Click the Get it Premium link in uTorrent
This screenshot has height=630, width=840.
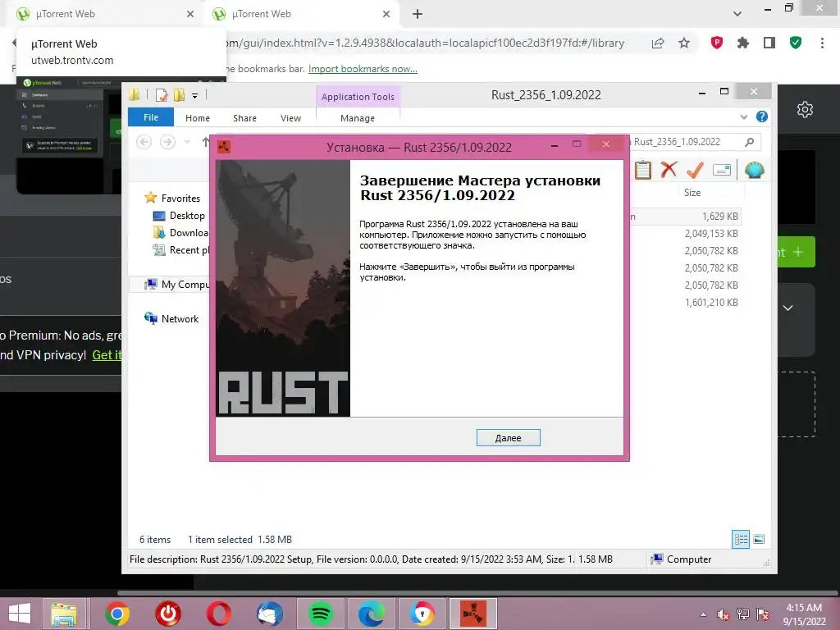point(107,354)
